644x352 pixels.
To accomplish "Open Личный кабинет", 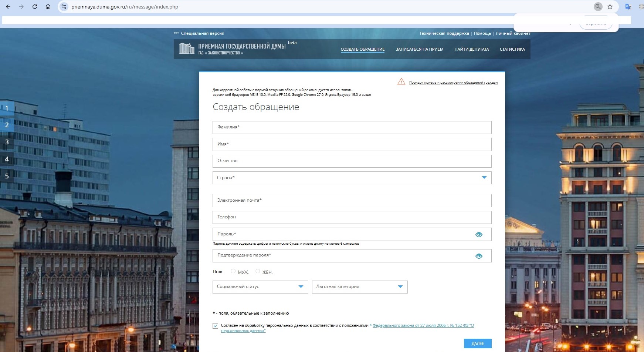I will pos(513,33).
